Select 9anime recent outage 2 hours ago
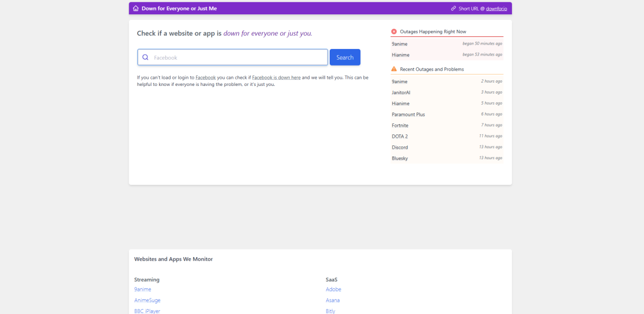The image size is (644, 314). 447,82
